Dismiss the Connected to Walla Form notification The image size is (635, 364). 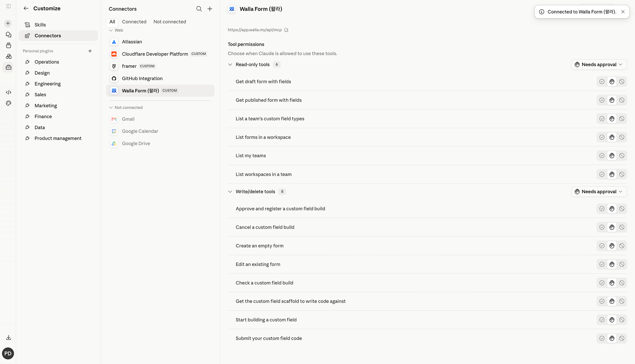(623, 12)
